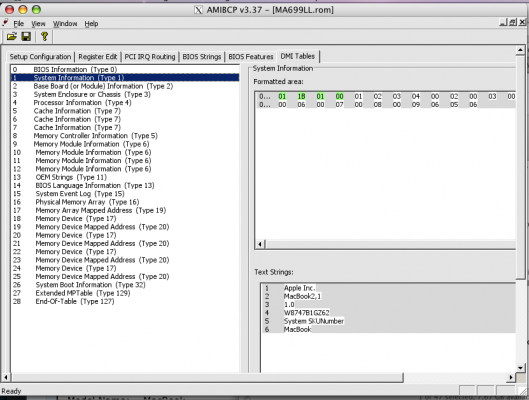Screen dimensions: 529x400
Task: Switch to the Setup Configuration tab
Action: (x=40, y=57)
